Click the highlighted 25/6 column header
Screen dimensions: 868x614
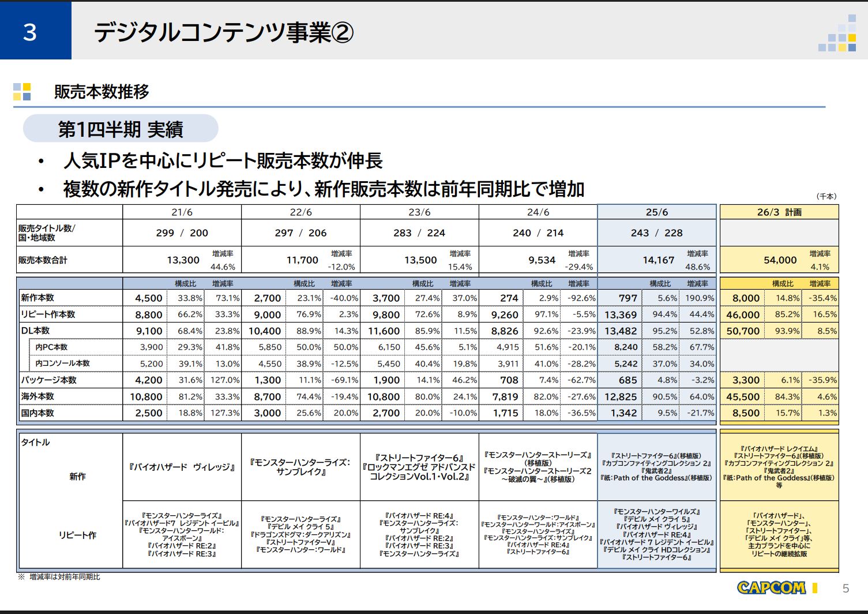[x=657, y=212]
